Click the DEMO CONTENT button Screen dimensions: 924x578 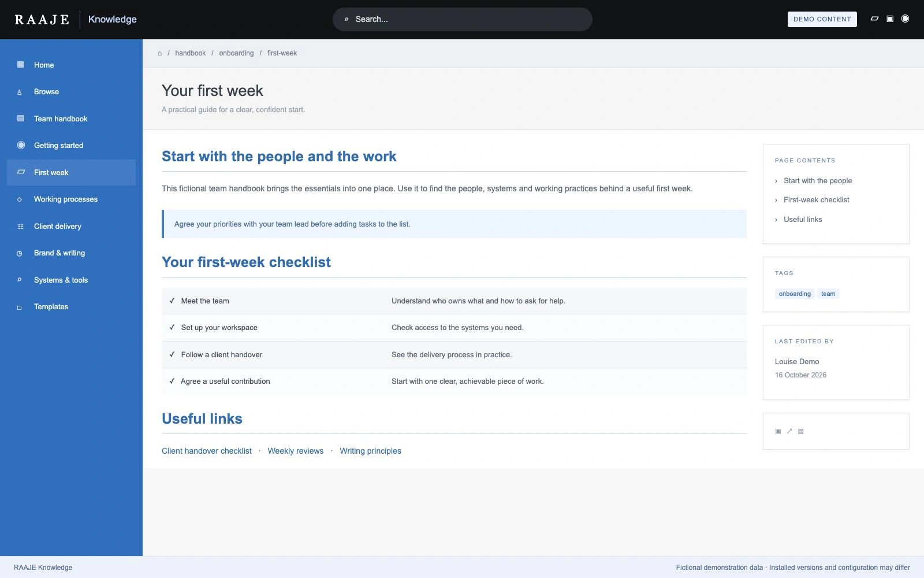point(822,19)
